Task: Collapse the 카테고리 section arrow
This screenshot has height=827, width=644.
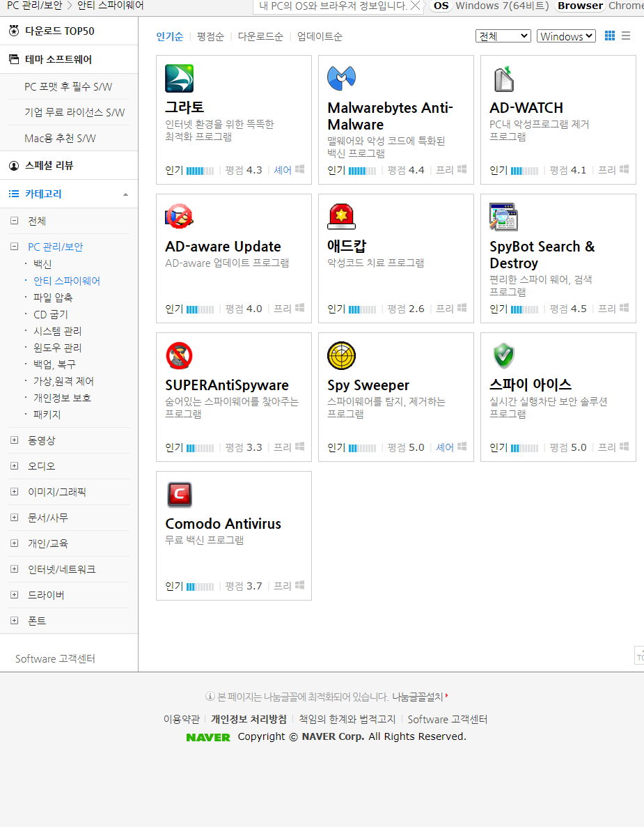Action: tap(125, 194)
